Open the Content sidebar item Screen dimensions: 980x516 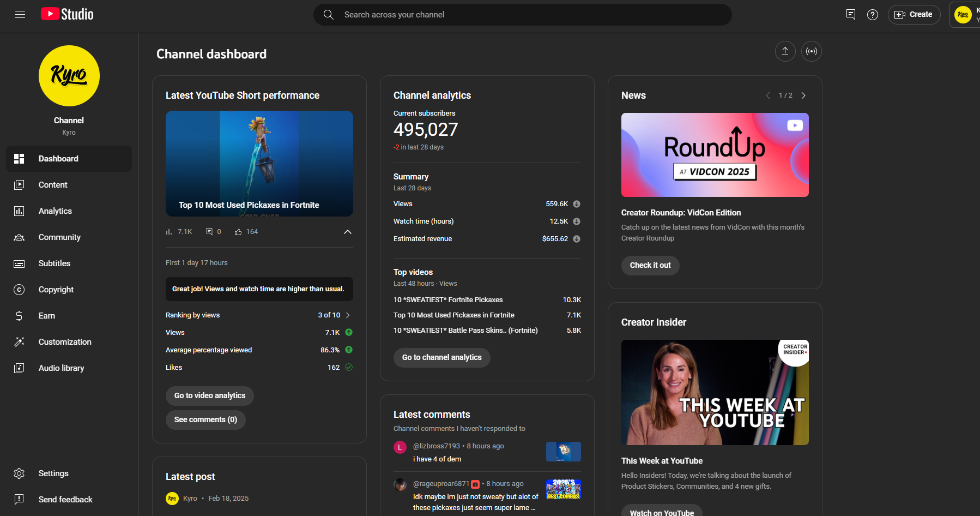click(69, 185)
